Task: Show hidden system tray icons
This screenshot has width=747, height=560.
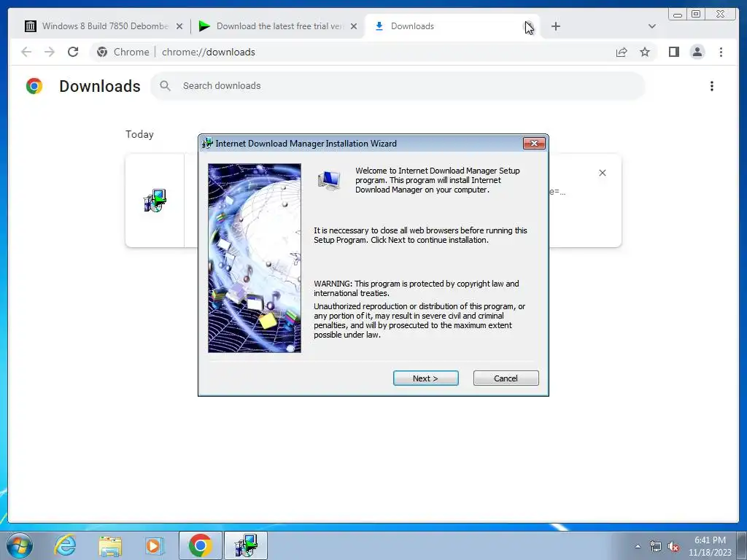Action: (x=638, y=546)
